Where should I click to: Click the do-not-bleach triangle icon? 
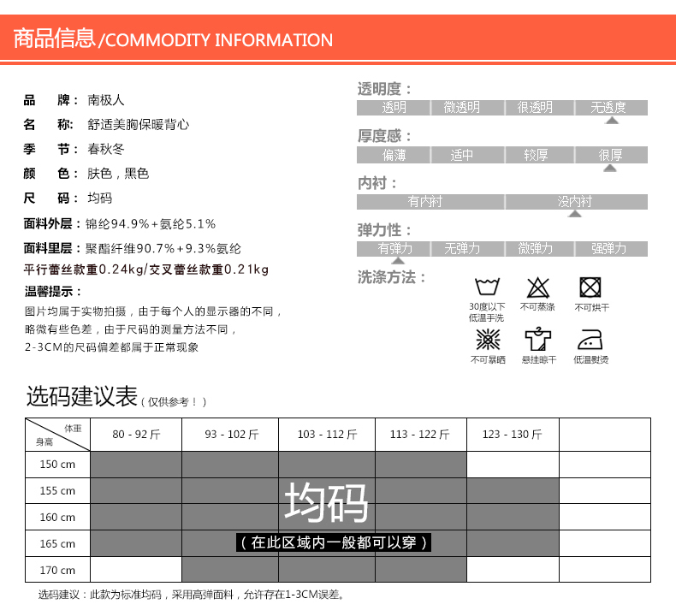pyautogui.click(x=538, y=287)
